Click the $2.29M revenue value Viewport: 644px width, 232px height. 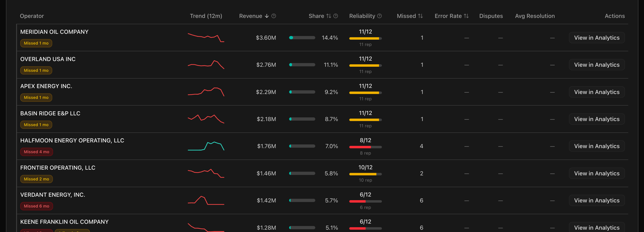click(266, 92)
